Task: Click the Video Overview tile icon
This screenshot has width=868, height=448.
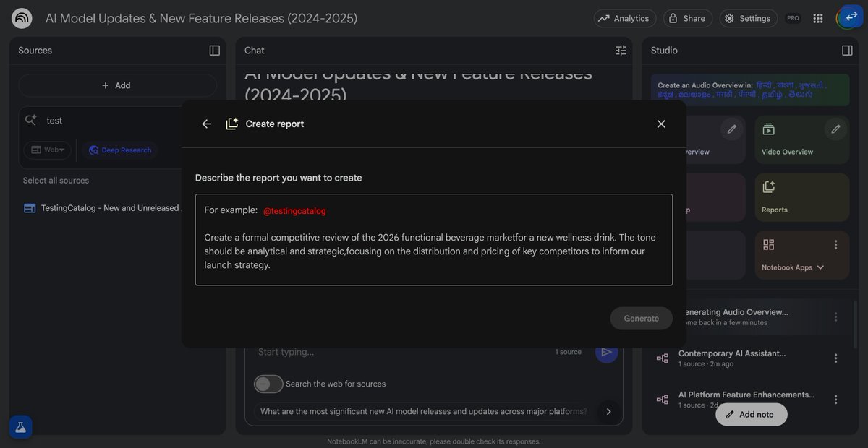Action: tap(769, 129)
